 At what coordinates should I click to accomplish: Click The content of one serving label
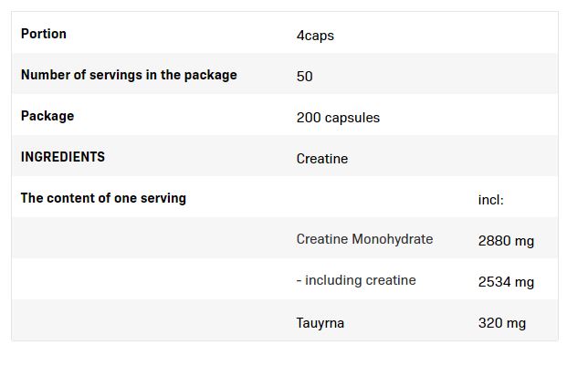tap(103, 198)
